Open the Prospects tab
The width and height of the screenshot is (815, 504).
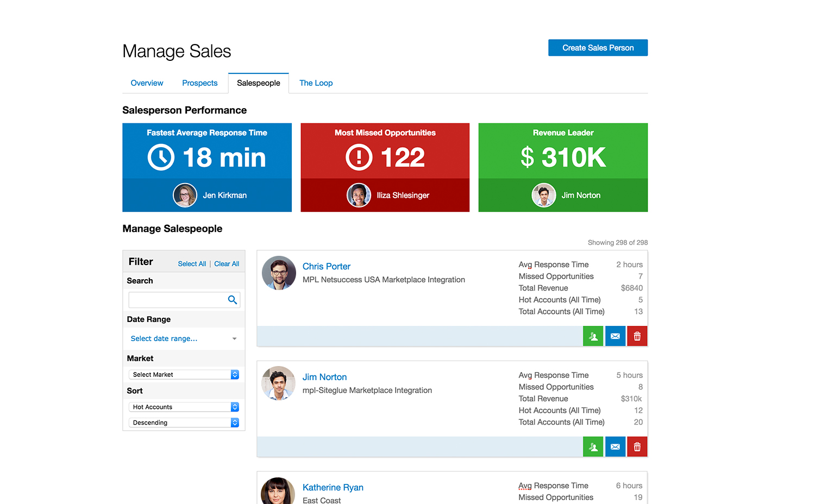coord(199,83)
